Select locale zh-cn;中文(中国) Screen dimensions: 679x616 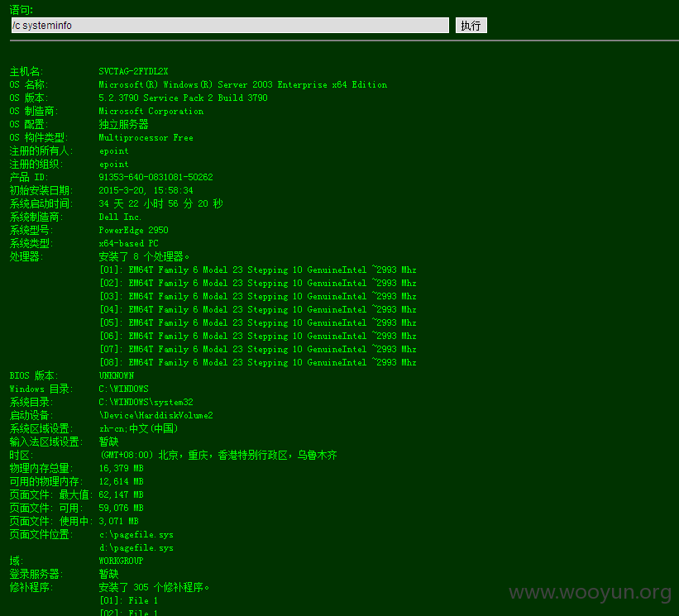pos(139,428)
